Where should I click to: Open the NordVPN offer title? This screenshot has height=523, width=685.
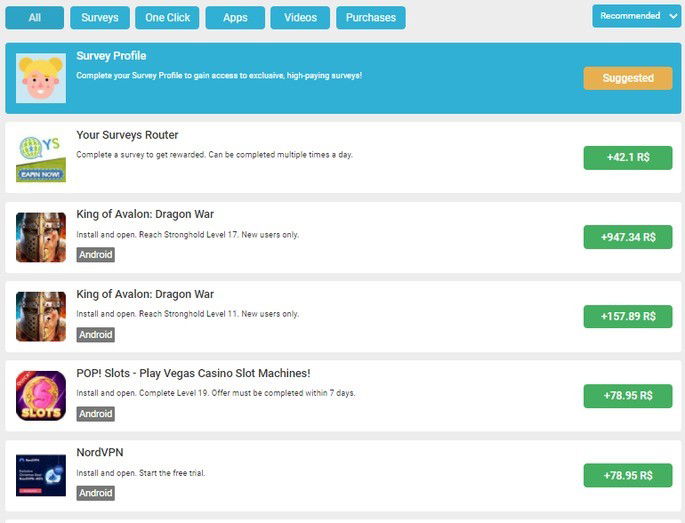pyautogui.click(x=100, y=453)
